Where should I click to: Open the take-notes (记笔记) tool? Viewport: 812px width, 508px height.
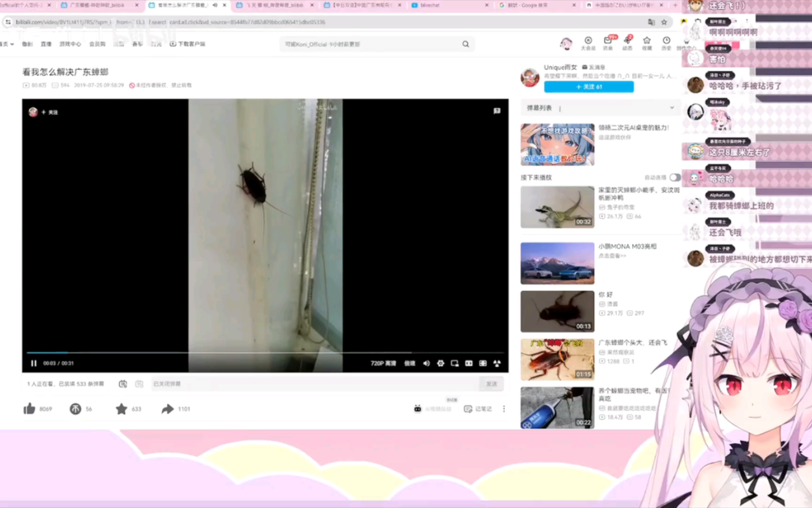click(477, 409)
